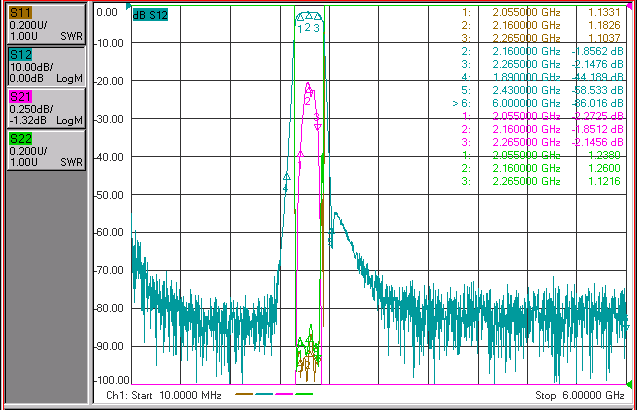Image resolution: width=637 pixels, height=410 pixels.
Task: Click S12 marker 4 readout -44.189 dB
Action: (597, 77)
